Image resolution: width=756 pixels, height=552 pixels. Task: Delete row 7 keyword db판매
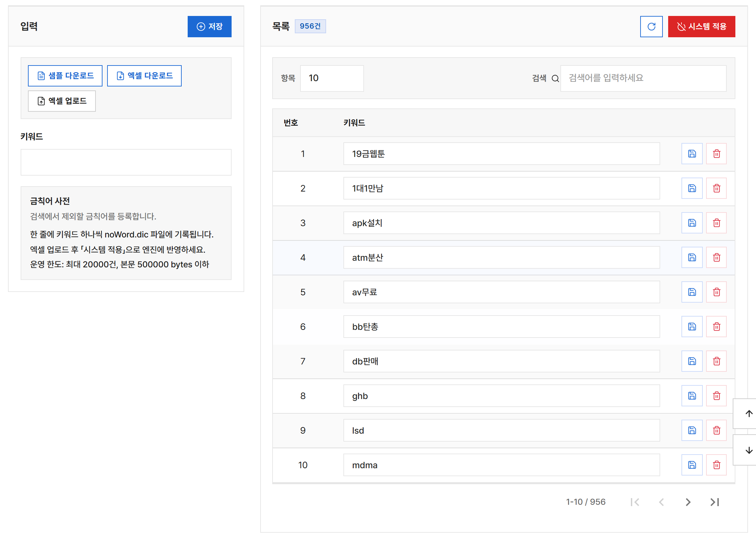point(716,361)
